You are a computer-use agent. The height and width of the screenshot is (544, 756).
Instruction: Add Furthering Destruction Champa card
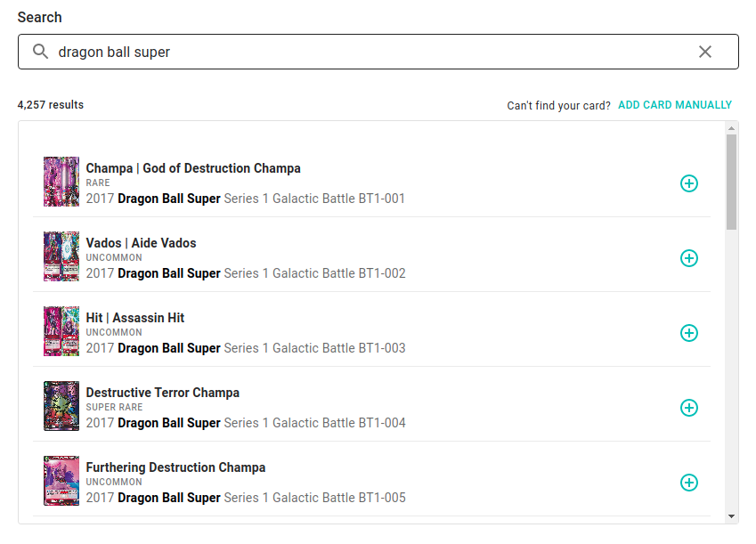688,483
